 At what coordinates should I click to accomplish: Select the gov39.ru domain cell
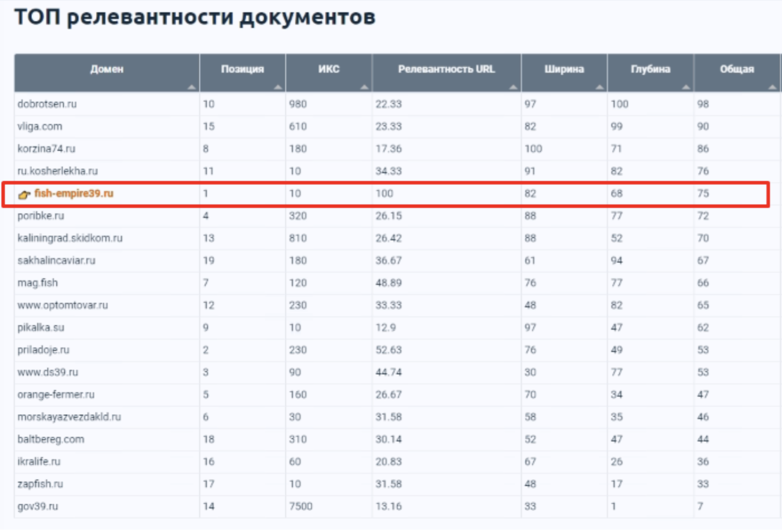[x=107, y=506]
